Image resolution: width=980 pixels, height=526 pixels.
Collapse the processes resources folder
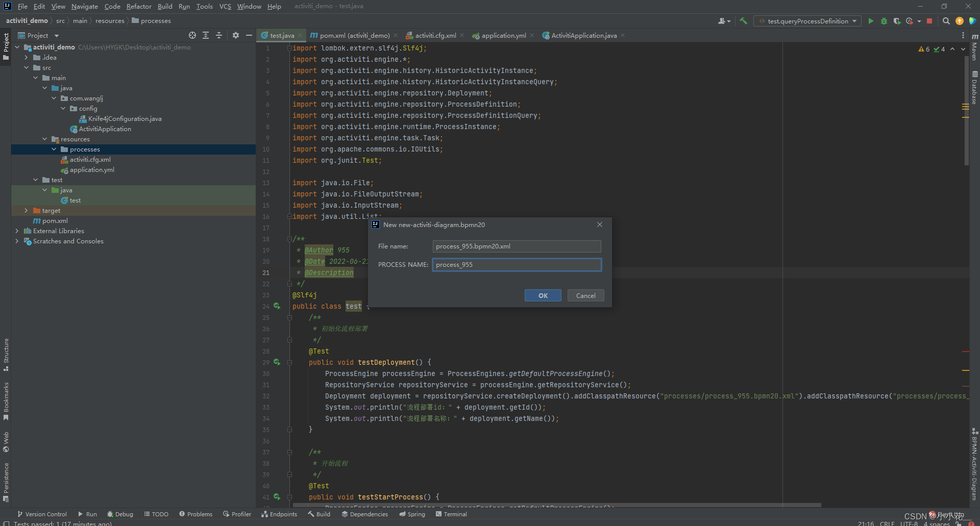[x=54, y=149]
